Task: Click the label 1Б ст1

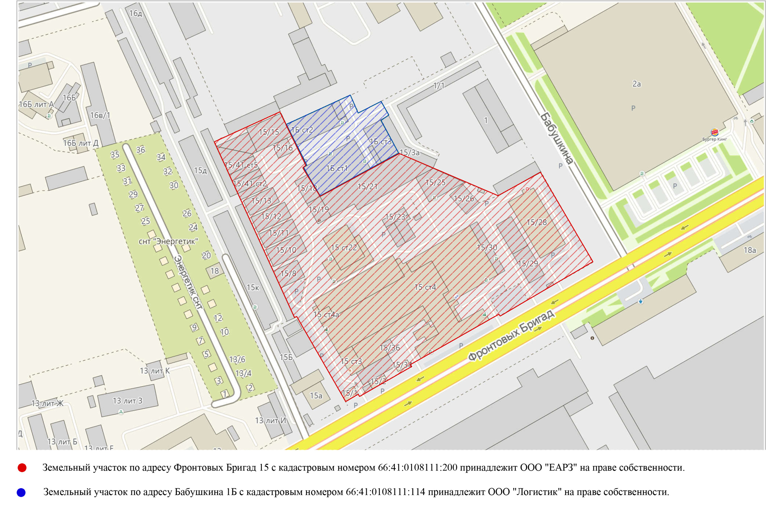Action: 337,168
